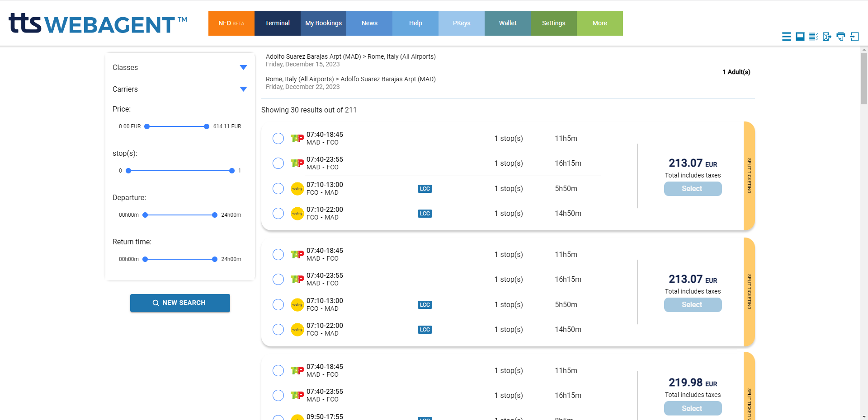Expand the Carriers filter dropdown
This screenshot has width=868, height=420.
(243, 89)
